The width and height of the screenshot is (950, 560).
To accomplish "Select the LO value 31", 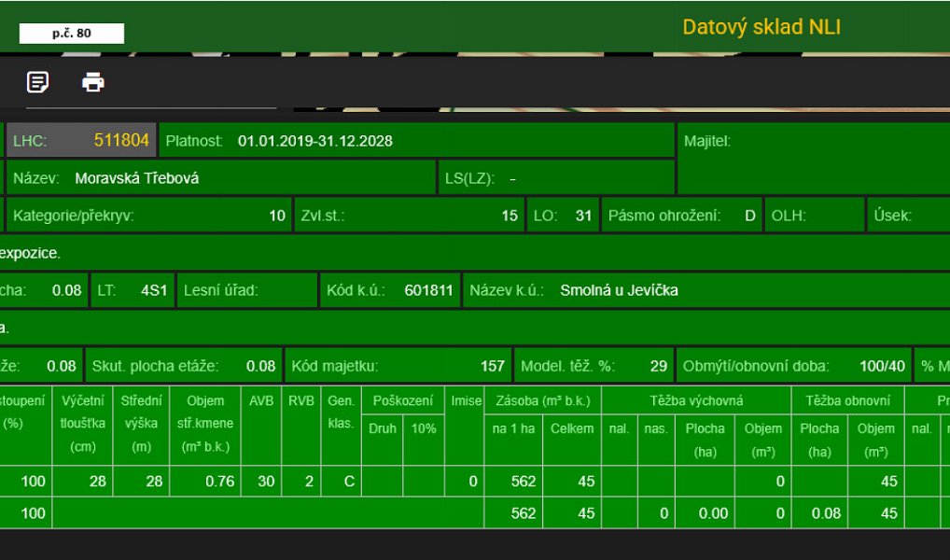I will [x=583, y=216].
